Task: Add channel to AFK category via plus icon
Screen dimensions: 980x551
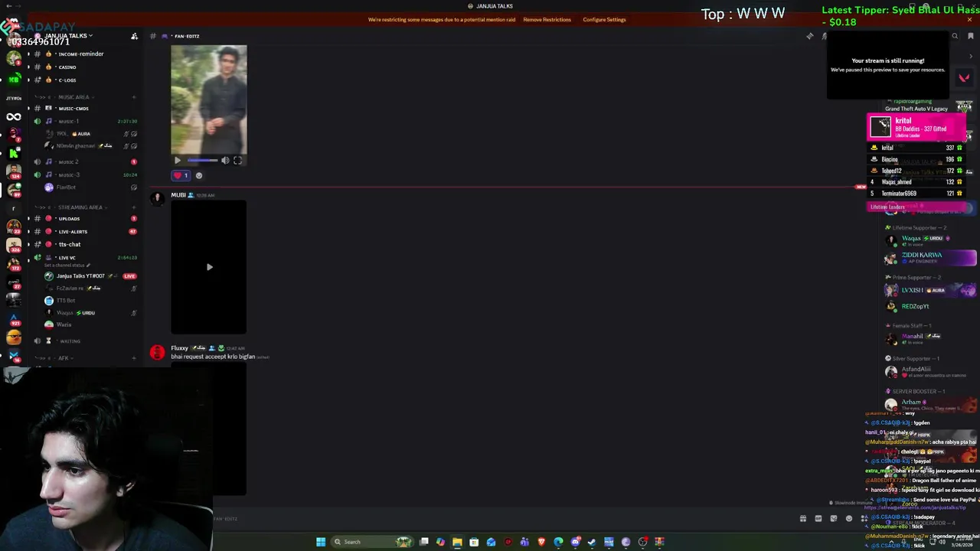Action: (x=134, y=358)
